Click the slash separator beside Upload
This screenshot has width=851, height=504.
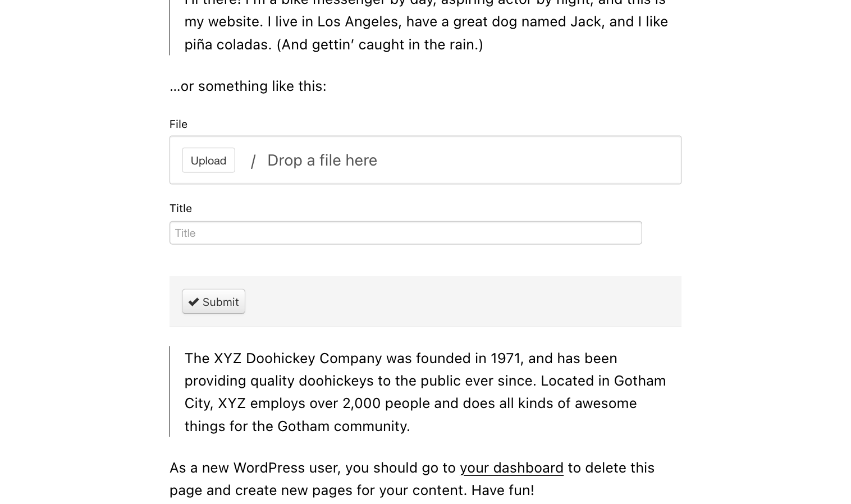(x=253, y=161)
